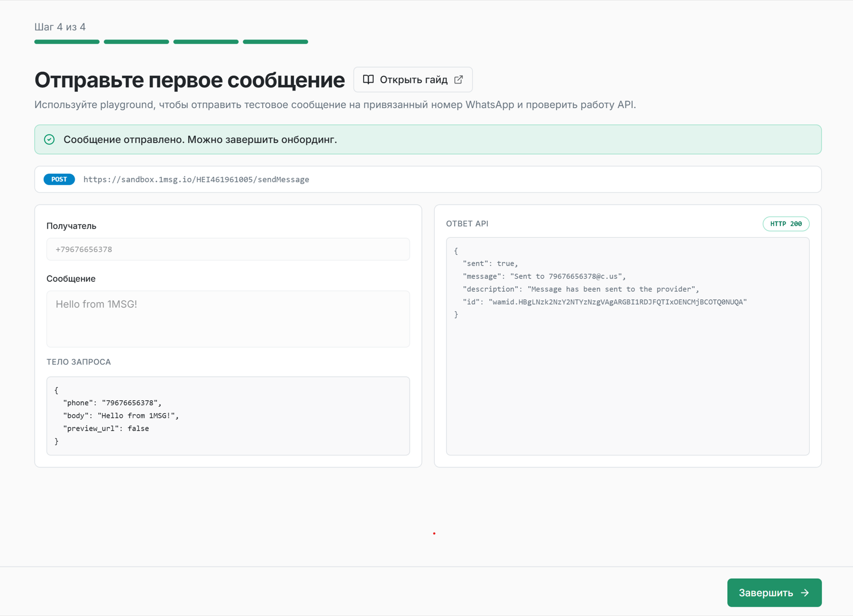Select the sandbox sendMessage endpoint URL
The image size is (853, 616).
tap(196, 180)
